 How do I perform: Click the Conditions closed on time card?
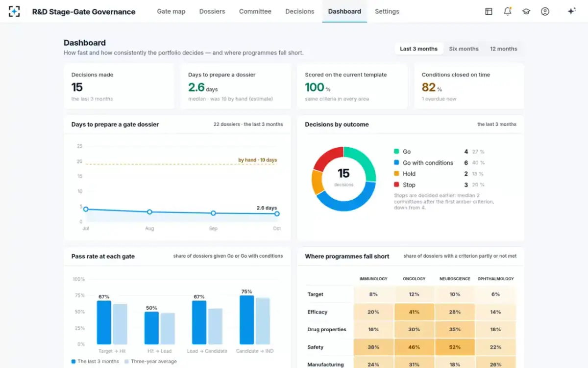click(469, 86)
